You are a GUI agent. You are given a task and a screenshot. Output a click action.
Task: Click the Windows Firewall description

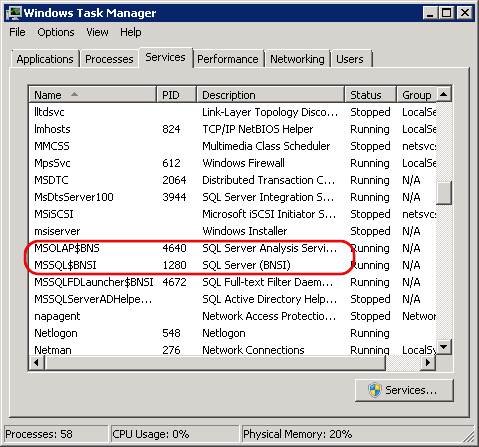[x=243, y=163]
